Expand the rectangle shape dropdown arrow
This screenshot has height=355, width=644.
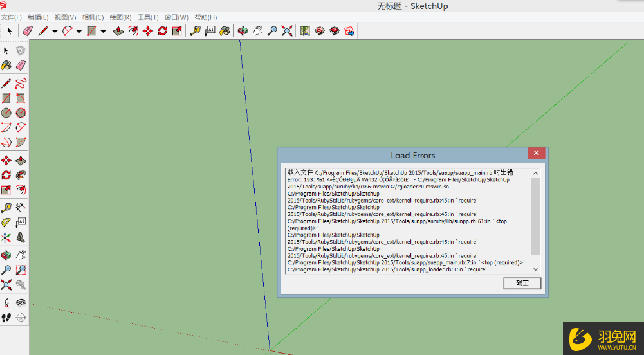point(103,31)
